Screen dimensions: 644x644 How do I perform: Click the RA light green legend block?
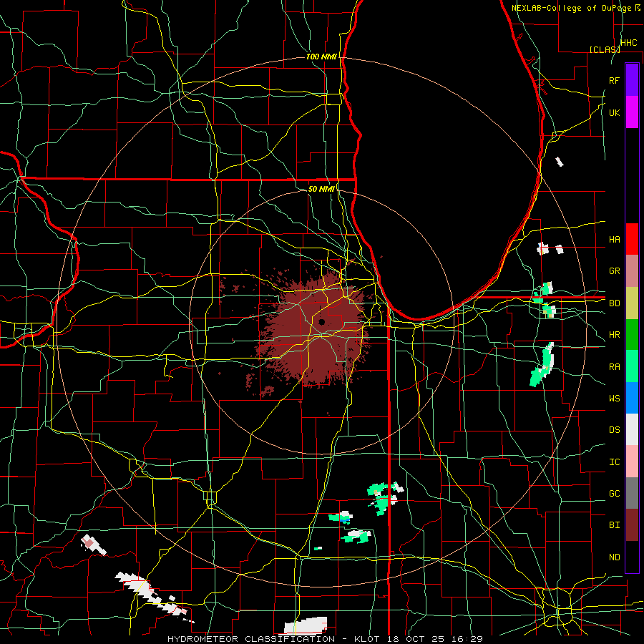point(632,366)
